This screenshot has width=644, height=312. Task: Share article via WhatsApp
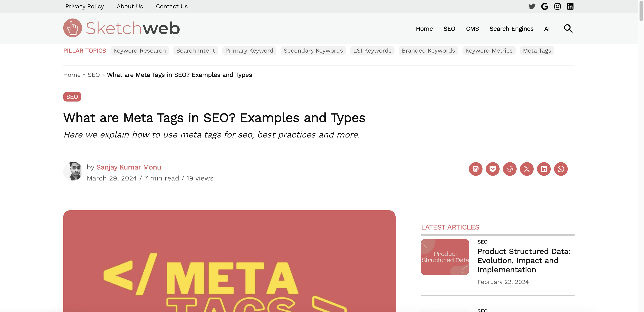coord(560,169)
